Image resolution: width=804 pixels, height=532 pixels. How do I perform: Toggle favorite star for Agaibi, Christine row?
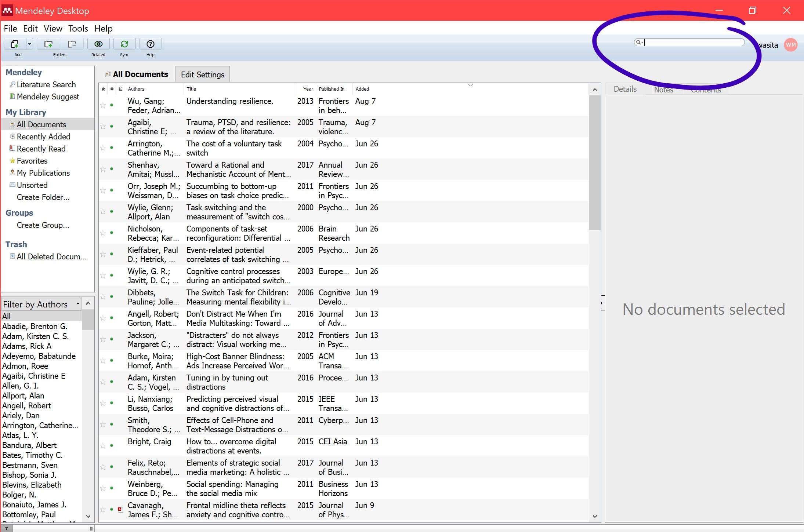coord(103,127)
